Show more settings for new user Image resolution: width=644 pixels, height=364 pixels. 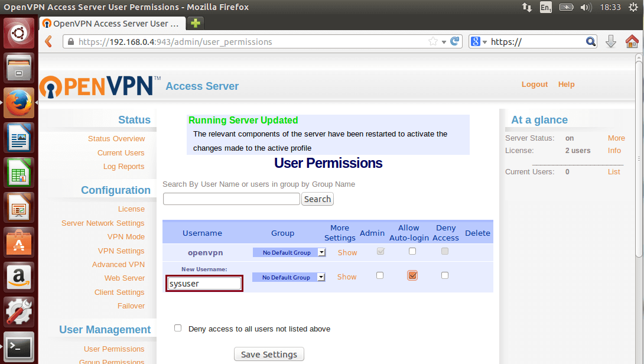click(x=347, y=277)
